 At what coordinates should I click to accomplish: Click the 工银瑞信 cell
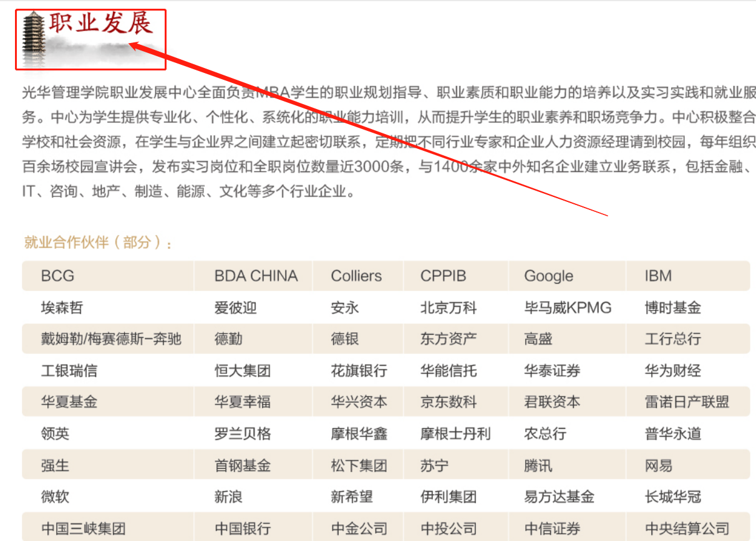point(69,371)
